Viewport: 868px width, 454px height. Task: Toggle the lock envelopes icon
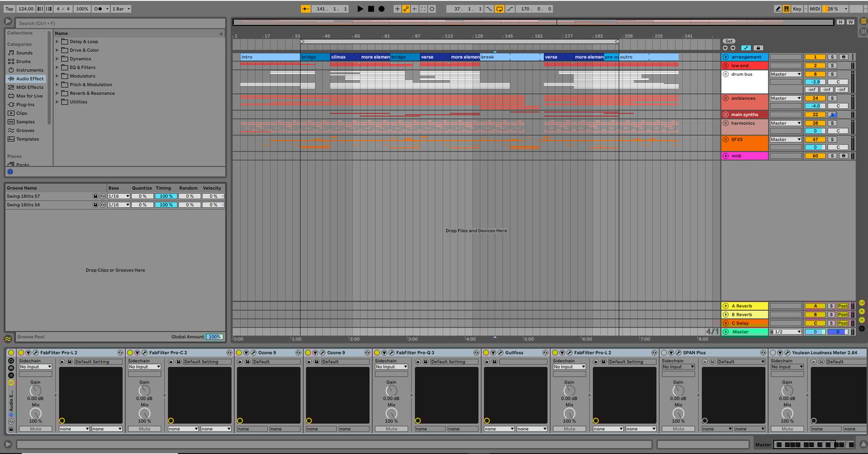(758, 48)
